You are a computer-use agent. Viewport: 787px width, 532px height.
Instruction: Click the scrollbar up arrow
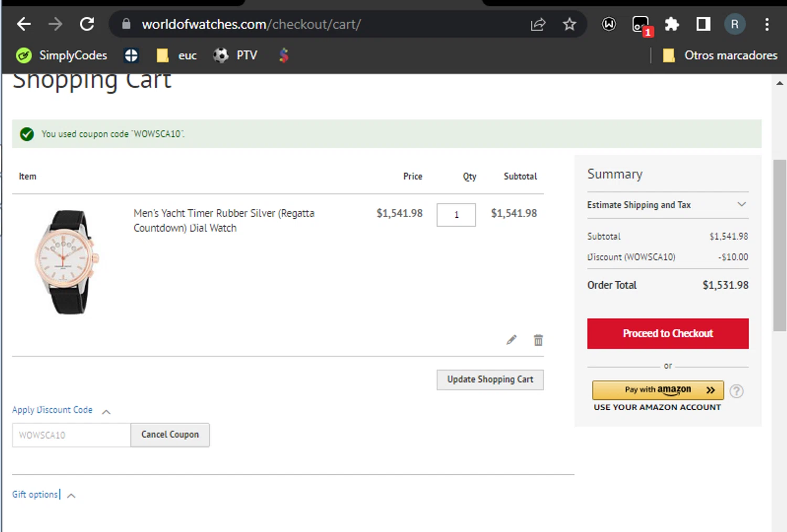(x=780, y=83)
